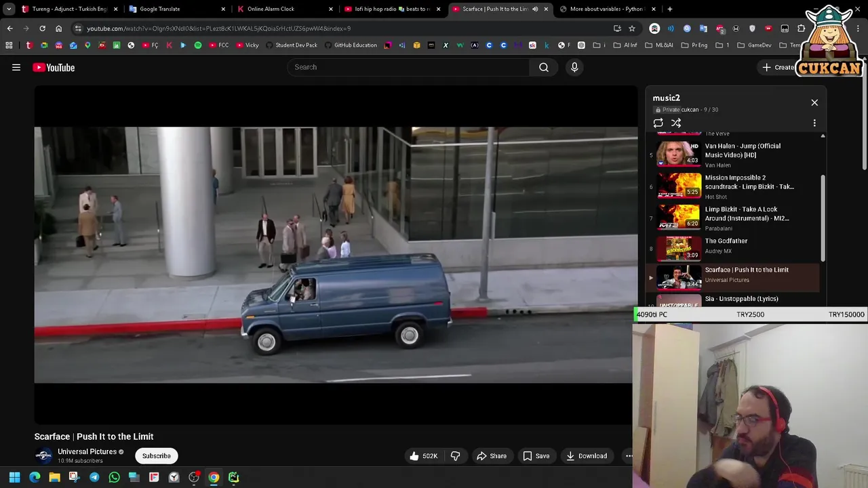Bookmark this page with the star
This screenshot has width=868, height=488.
[632, 28]
